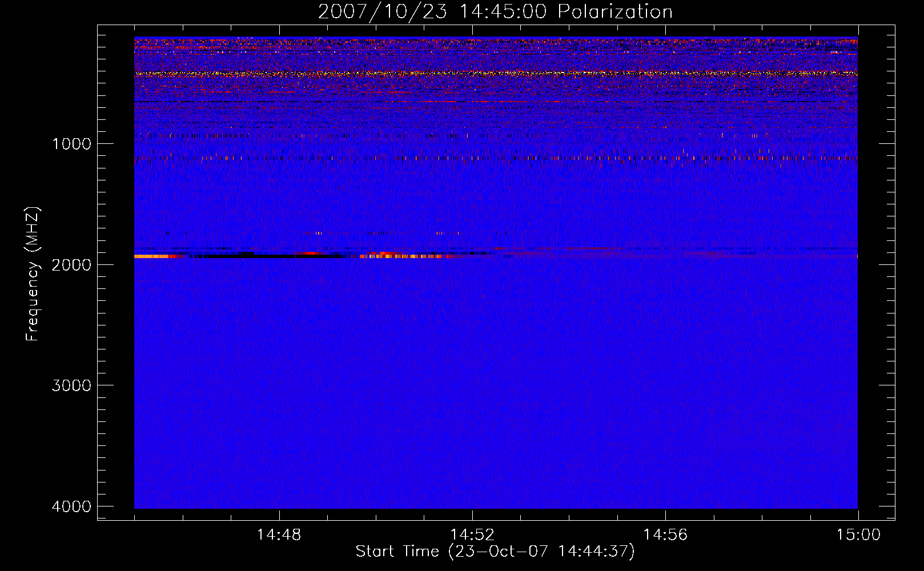Click the 2000 frequency tick label
This screenshot has height=571, width=924.
71,264
